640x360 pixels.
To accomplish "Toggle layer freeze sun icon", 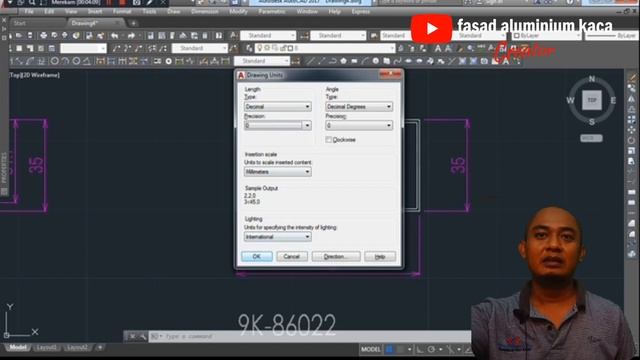I will click(x=268, y=49).
